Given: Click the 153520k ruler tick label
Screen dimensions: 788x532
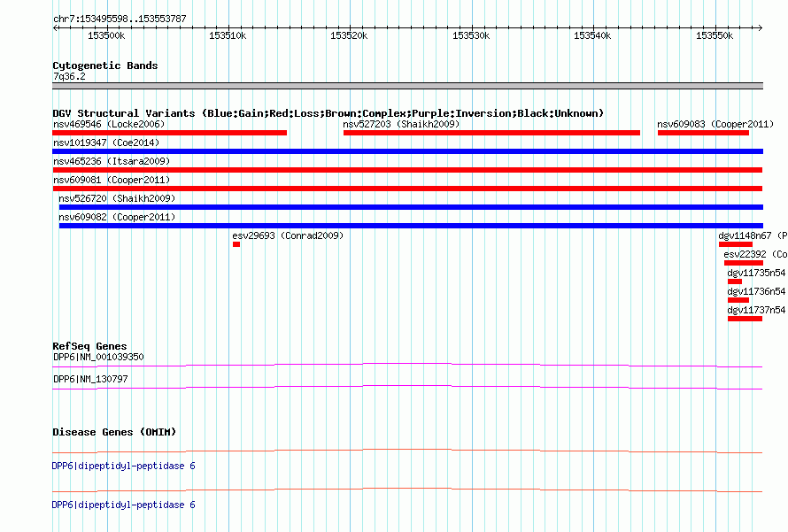Looking at the screenshot, I should 349,35.
